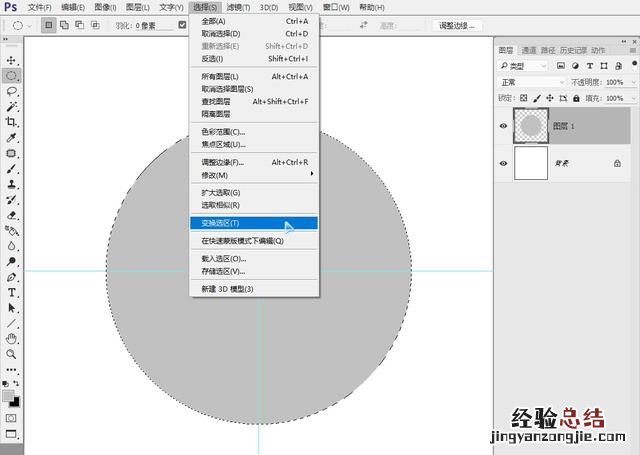Click the 调整边缘... button in options bar

coord(457,26)
